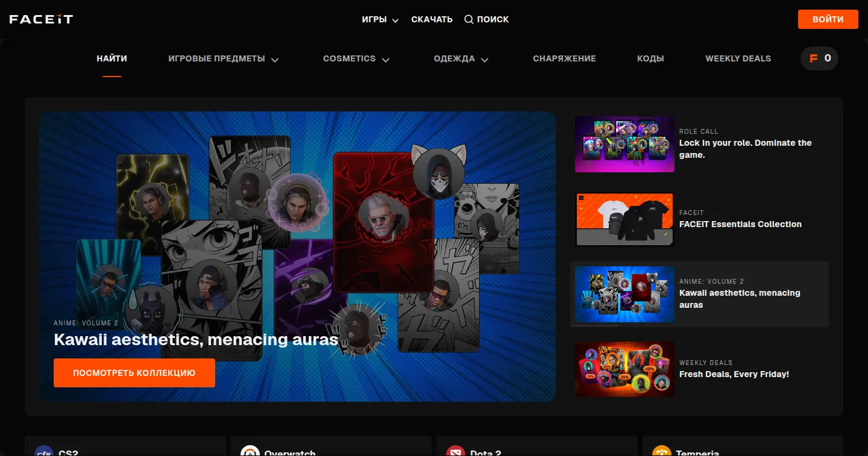This screenshot has width=868, height=456.
Task: Click the "ROLE CALL" label
Action: point(699,131)
